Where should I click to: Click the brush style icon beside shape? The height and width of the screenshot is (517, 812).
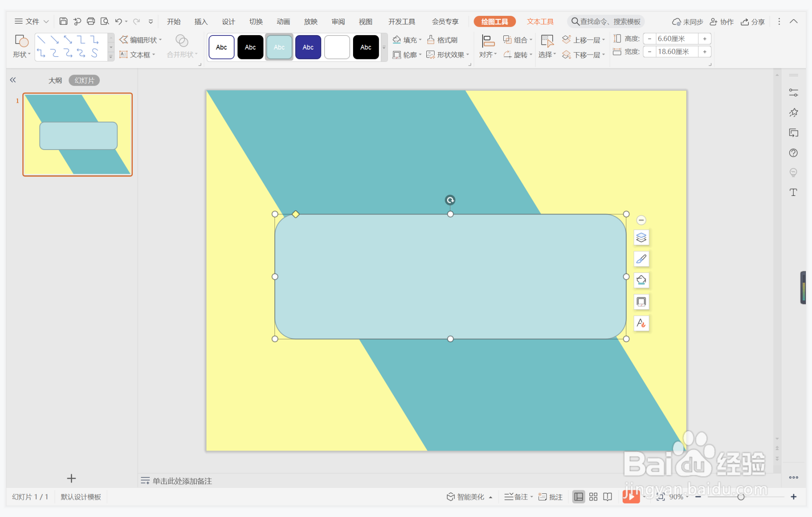tap(641, 259)
